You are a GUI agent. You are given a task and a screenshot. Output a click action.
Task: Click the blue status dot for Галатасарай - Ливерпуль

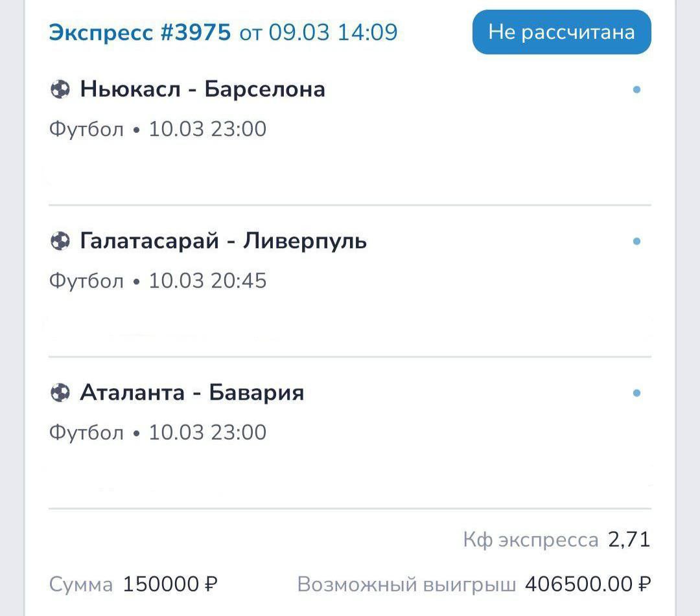click(x=636, y=241)
